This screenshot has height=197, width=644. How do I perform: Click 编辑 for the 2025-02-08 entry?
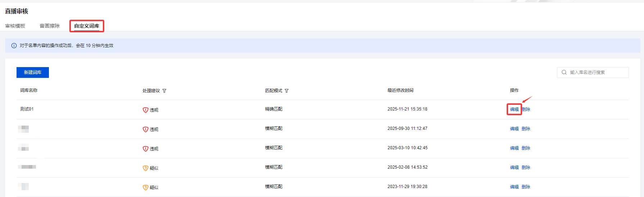tap(514, 168)
